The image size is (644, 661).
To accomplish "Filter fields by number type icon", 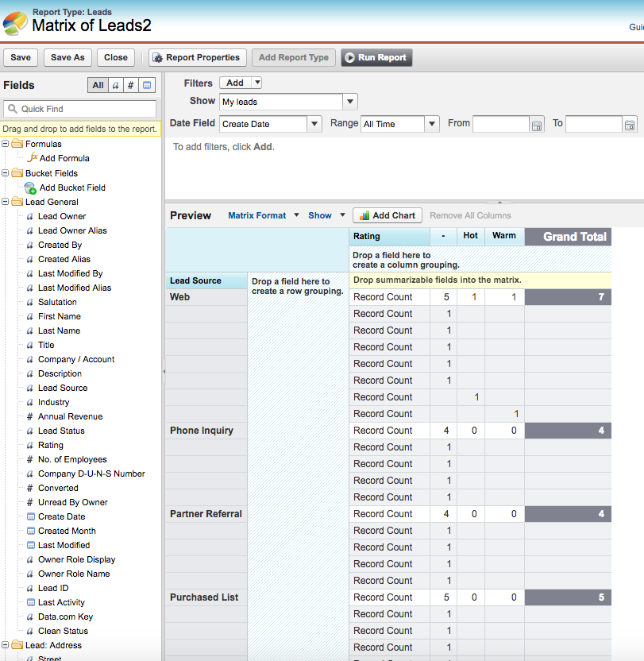I will (x=132, y=85).
